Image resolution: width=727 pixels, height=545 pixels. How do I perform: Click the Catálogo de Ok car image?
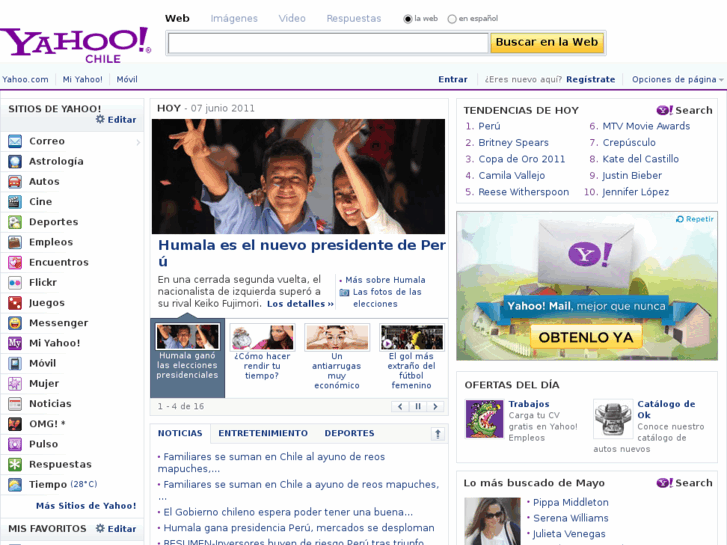point(612,419)
